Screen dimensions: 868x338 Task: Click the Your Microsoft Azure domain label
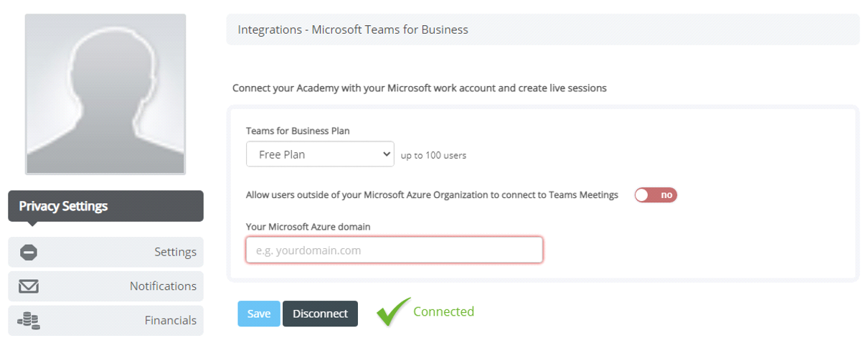(x=308, y=227)
